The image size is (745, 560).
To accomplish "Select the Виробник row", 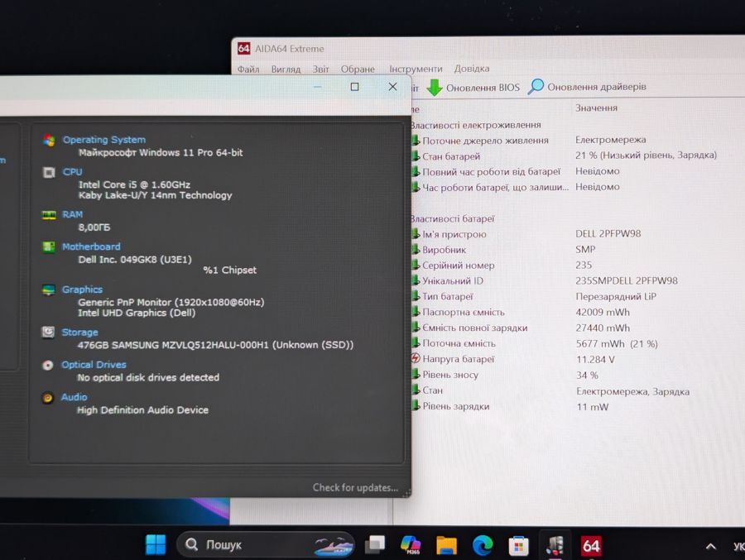I will point(565,250).
